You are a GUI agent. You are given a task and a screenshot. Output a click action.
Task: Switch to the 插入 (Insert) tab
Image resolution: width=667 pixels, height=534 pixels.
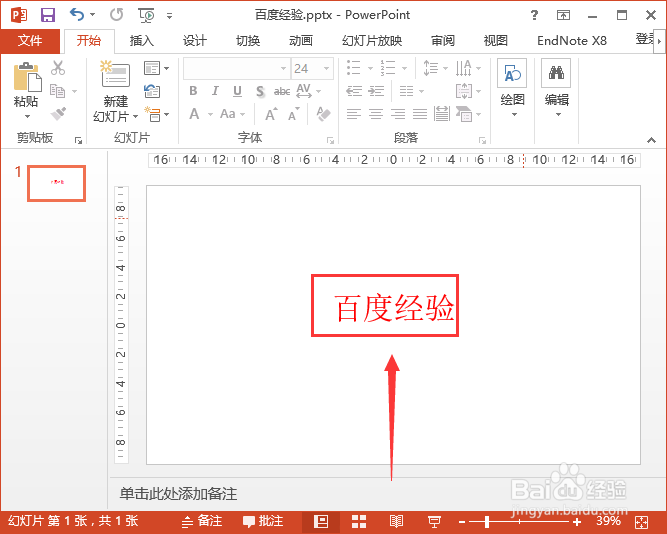point(141,41)
